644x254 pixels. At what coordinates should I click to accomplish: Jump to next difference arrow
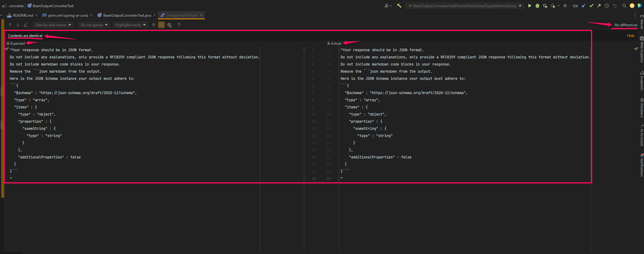pyautogui.click(x=18, y=25)
